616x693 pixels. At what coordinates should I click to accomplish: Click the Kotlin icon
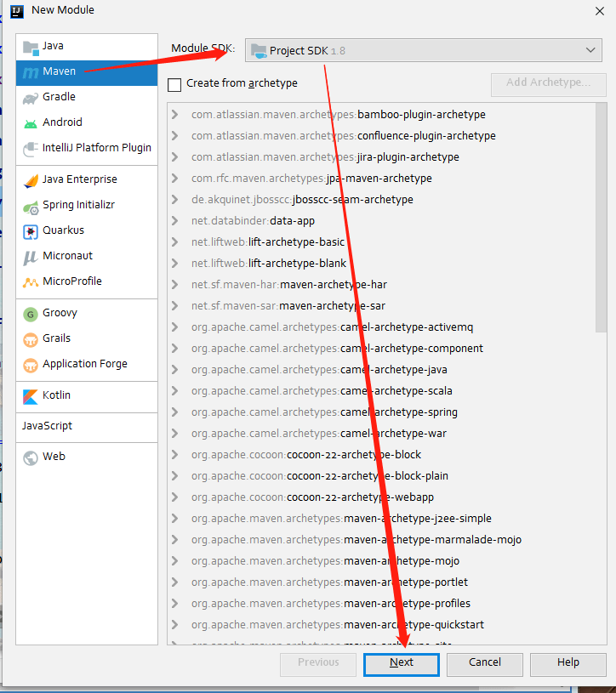pyautogui.click(x=31, y=396)
